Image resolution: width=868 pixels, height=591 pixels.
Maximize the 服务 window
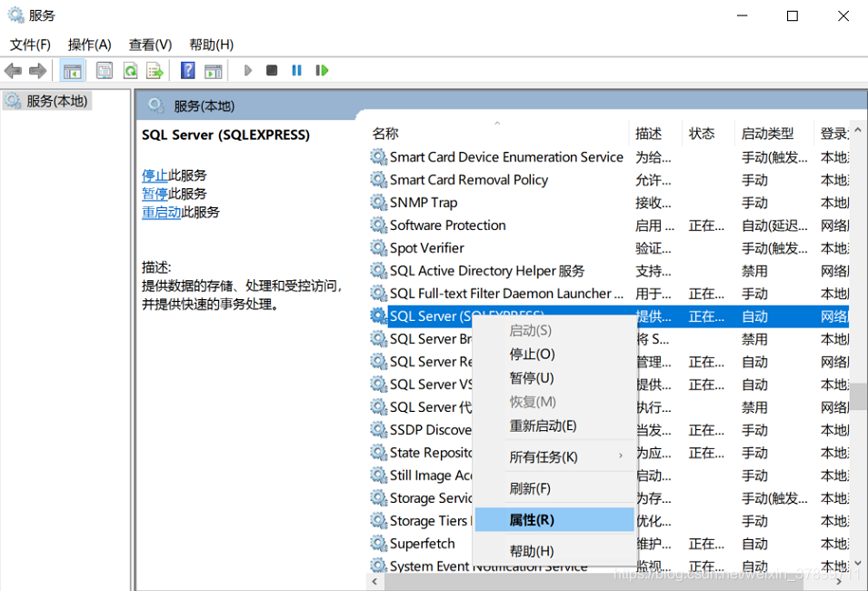click(x=793, y=15)
